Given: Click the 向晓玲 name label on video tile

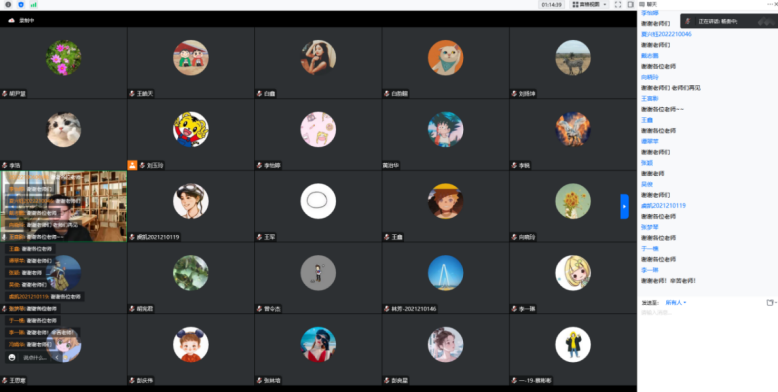Looking at the screenshot, I should pos(527,237).
